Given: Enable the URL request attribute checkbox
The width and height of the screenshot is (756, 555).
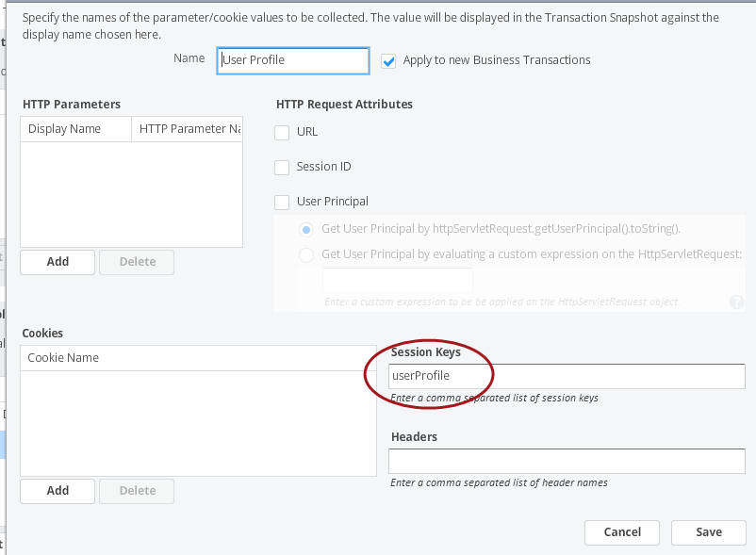Looking at the screenshot, I should click(x=282, y=133).
